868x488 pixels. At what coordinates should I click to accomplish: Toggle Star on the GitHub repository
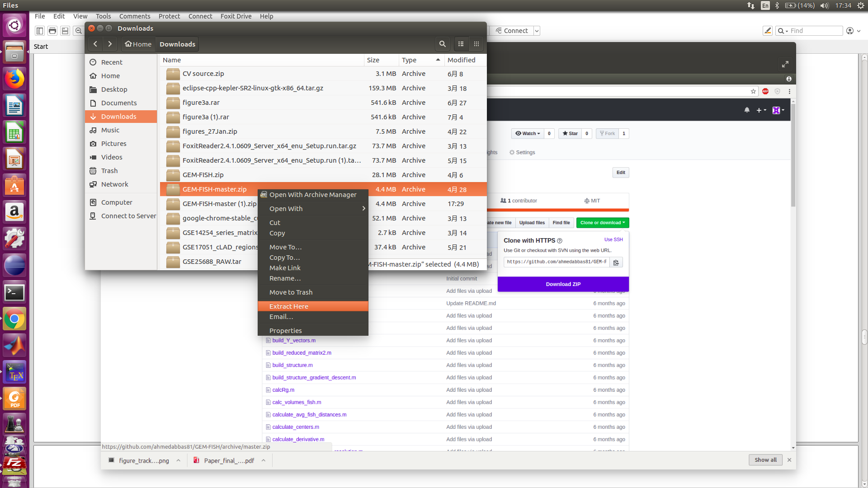point(570,133)
